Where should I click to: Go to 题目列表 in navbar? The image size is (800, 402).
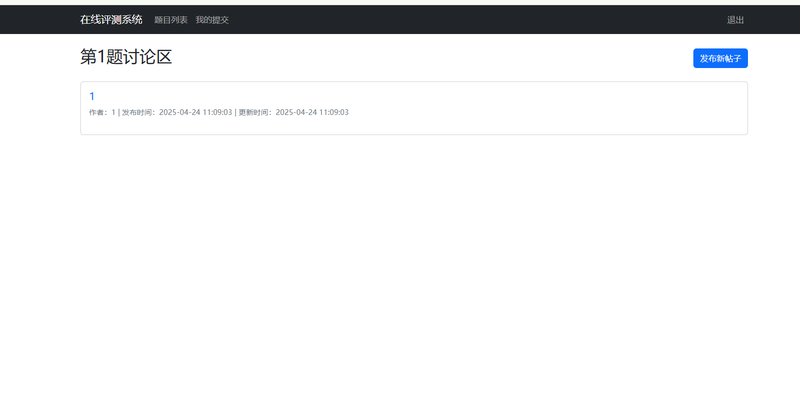point(171,20)
